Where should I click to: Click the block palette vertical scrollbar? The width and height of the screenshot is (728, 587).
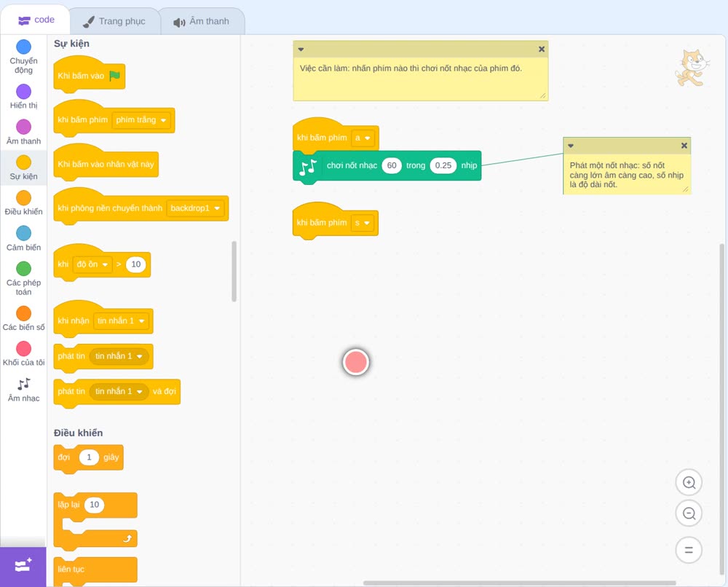click(234, 271)
